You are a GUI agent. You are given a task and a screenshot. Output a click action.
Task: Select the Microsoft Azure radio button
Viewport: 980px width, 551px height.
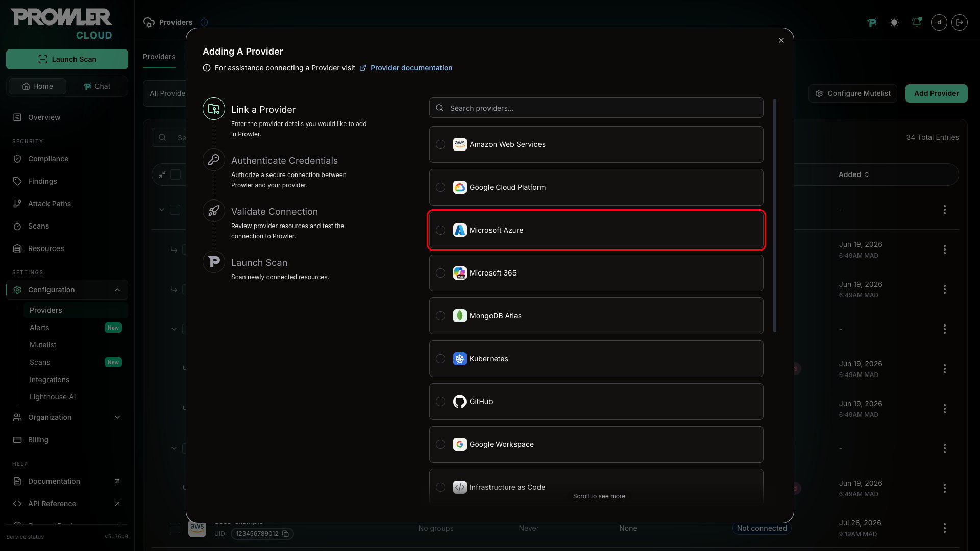(440, 230)
